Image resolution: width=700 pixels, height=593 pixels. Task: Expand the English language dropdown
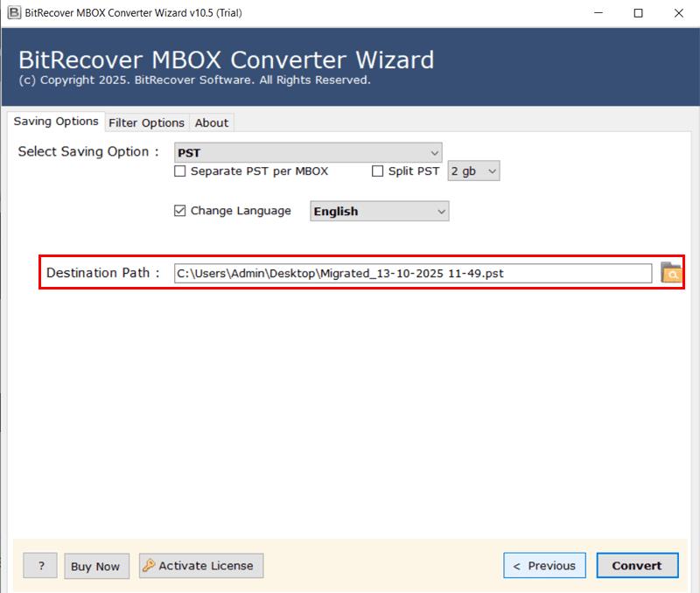[x=379, y=211]
